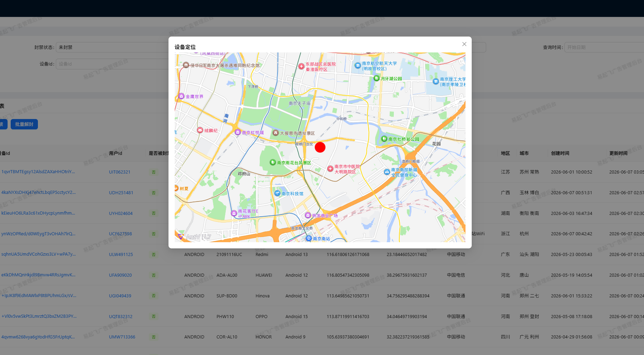Open device link ynWzOPRed/d0WEygT3vOHAh7lrQ...

[x=38, y=234]
